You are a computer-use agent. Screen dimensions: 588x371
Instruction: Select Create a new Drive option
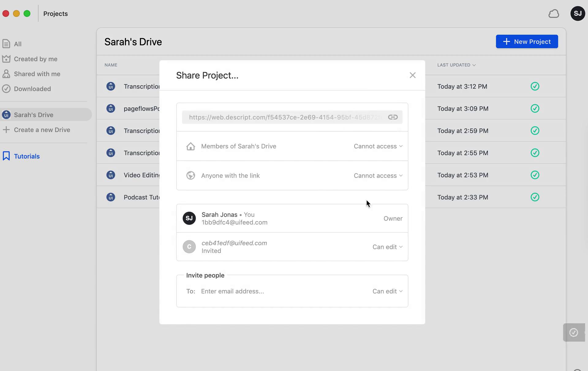pos(42,129)
